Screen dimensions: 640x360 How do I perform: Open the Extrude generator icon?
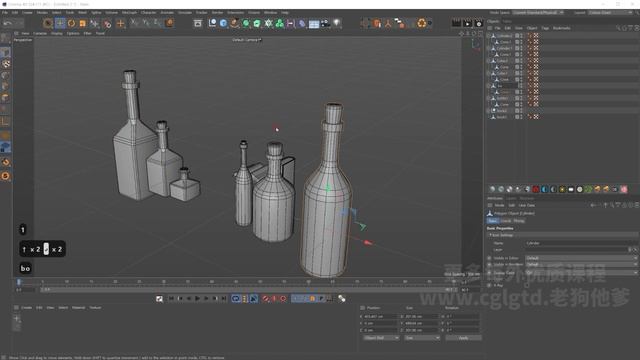coord(257,23)
